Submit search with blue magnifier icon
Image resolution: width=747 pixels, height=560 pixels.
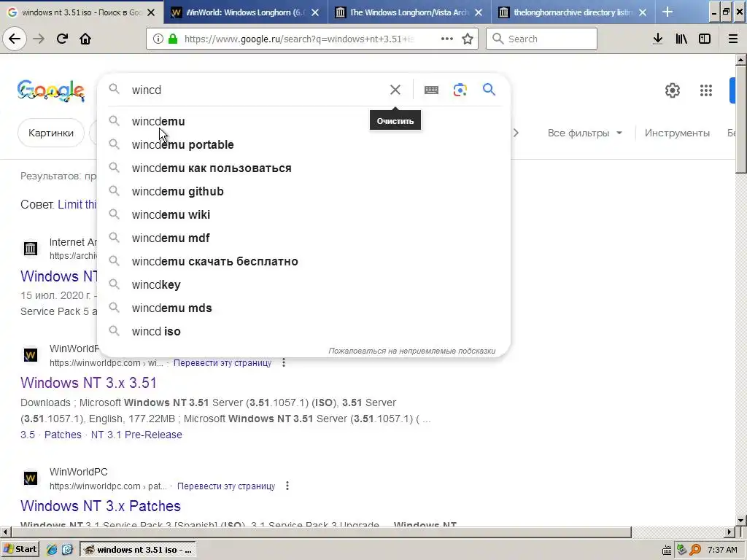click(489, 90)
